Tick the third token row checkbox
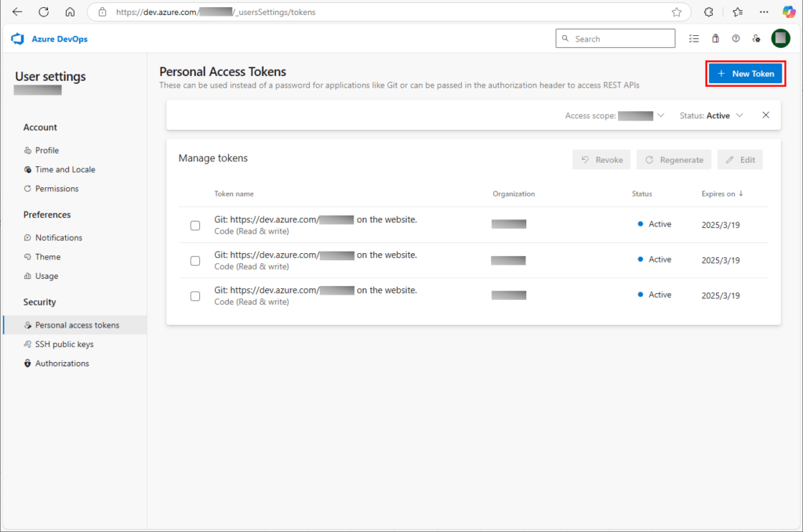Screen dimensions: 803x532 195,296
